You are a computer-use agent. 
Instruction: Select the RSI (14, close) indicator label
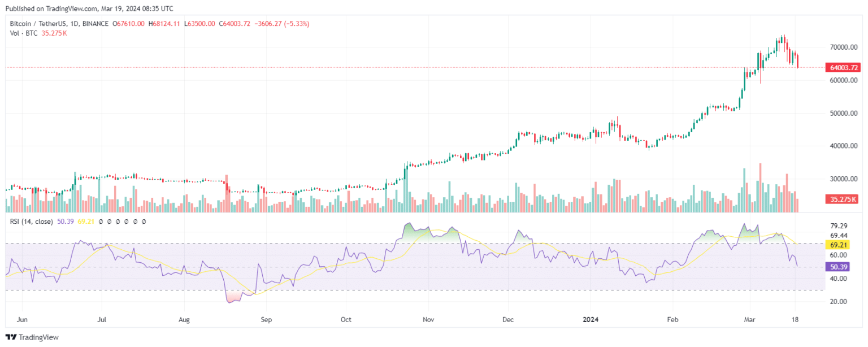coord(32,222)
